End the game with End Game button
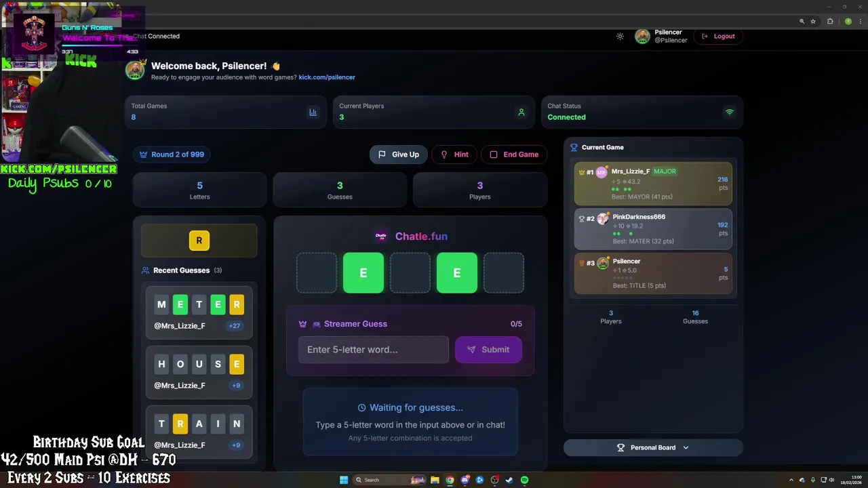The image size is (868, 488). (514, 155)
